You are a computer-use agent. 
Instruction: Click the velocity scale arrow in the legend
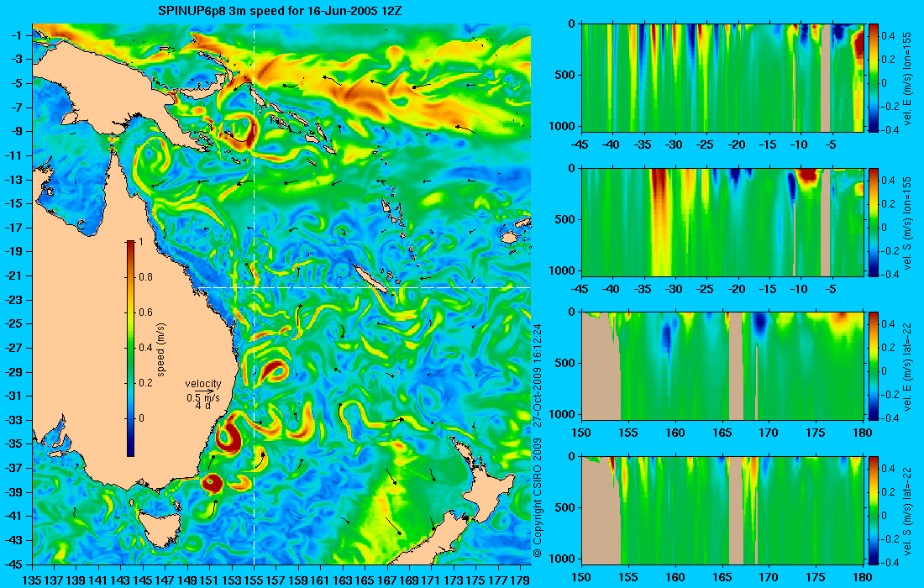(x=204, y=391)
